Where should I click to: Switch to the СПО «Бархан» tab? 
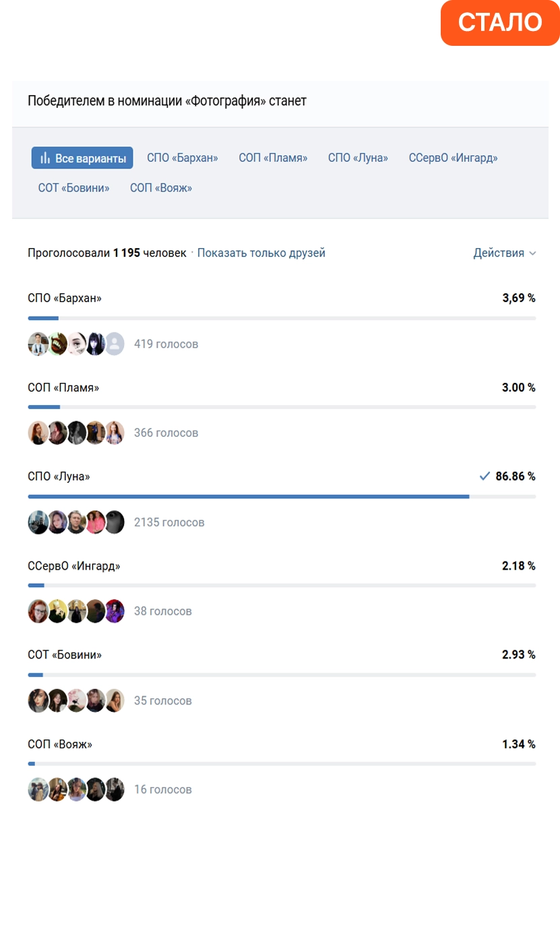(183, 158)
